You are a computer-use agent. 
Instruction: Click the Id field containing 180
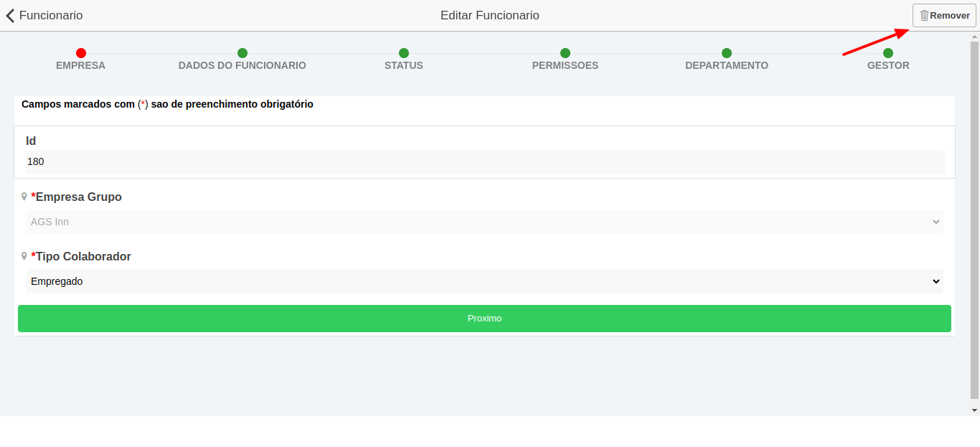click(485, 161)
